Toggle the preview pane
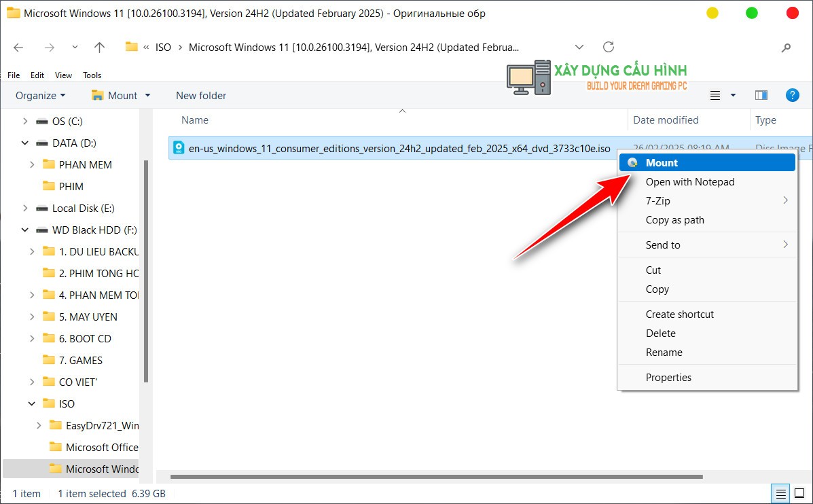 (761, 95)
